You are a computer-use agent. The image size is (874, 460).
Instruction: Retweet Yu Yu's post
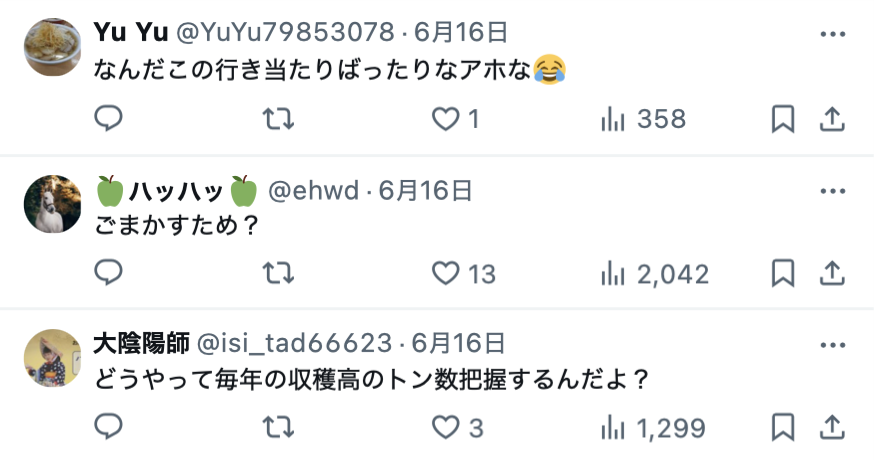[278, 119]
